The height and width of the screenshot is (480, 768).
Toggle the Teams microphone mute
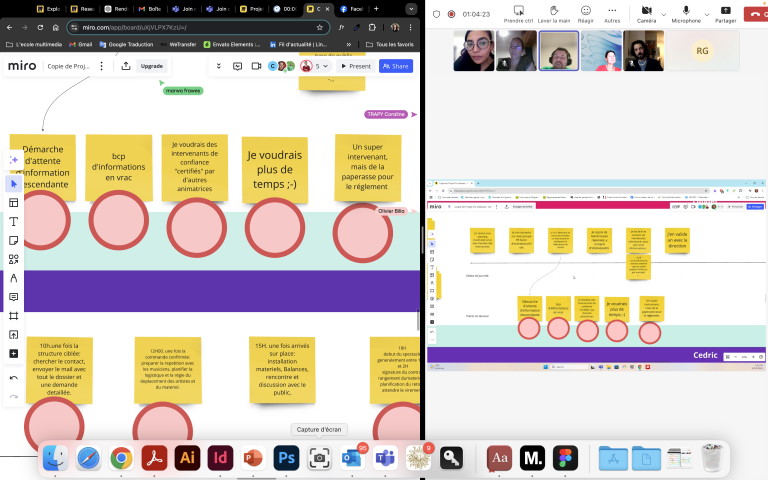click(685, 13)
